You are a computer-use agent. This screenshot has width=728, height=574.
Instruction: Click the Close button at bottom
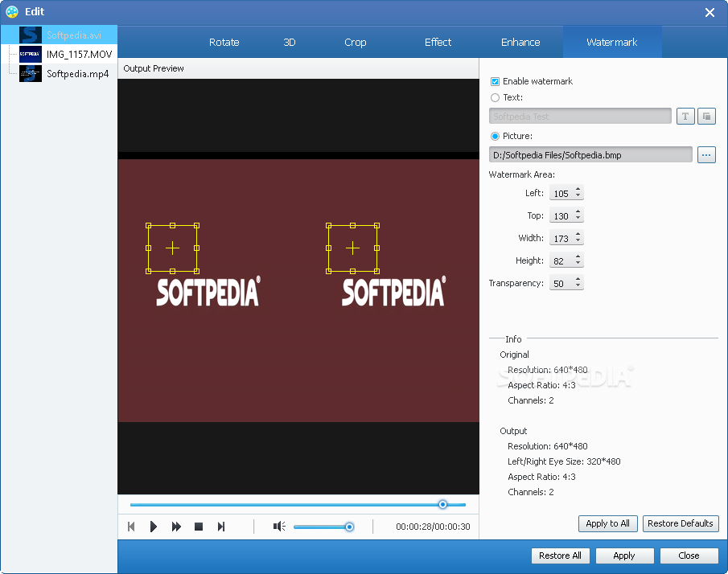click(689, 556)
